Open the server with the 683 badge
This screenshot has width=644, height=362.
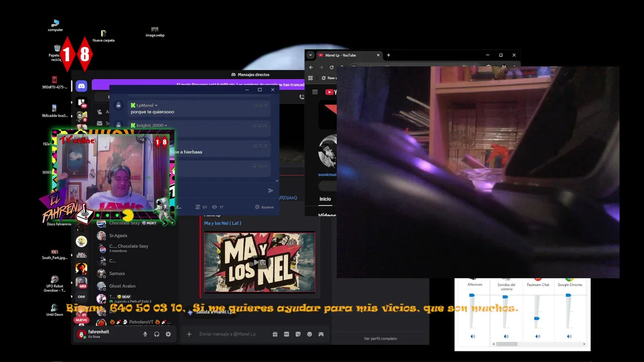click(x=82, y=283)
